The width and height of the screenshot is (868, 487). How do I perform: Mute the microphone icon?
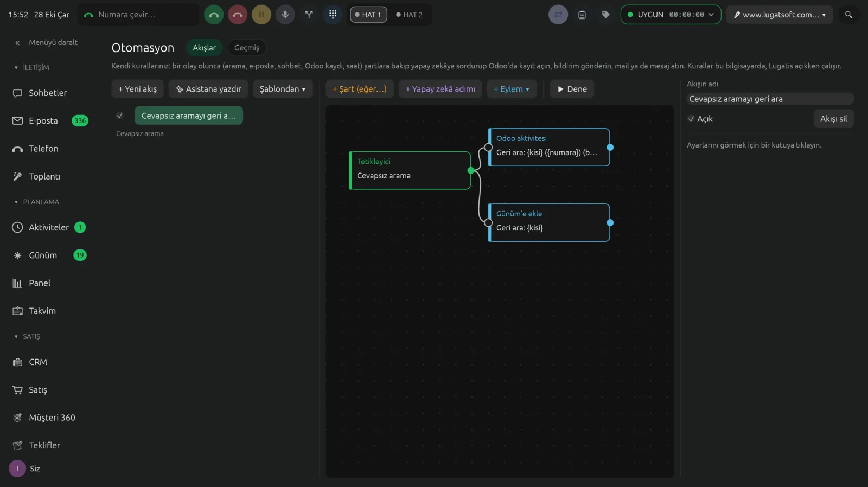tap(285, 15)
